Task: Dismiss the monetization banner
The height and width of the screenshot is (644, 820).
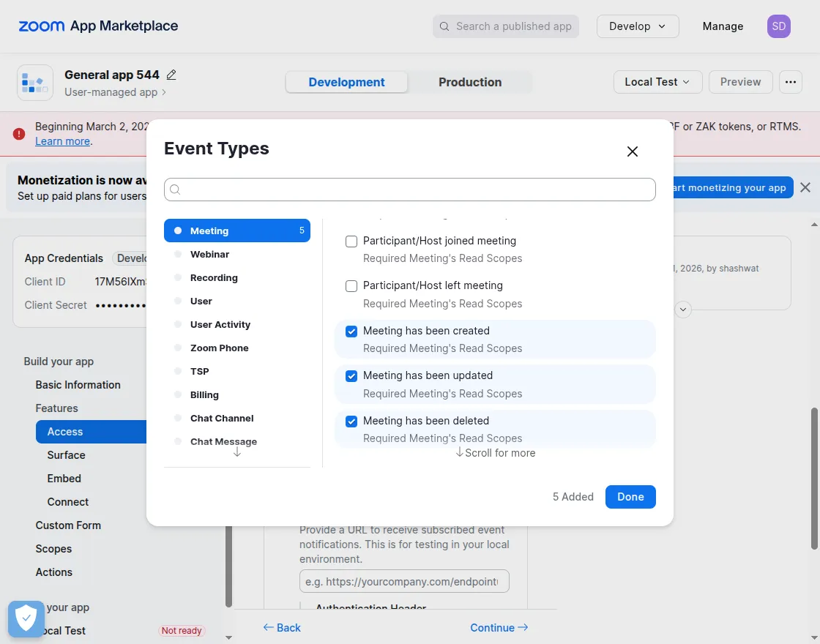Action: pos(805,187)
